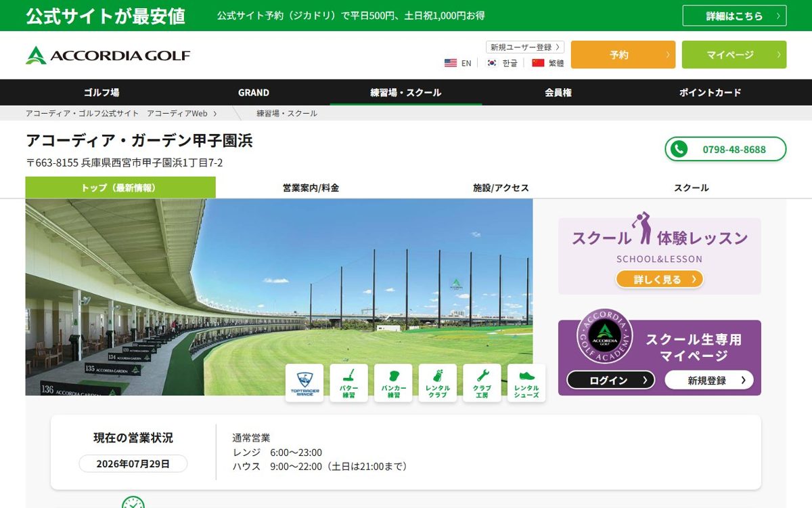Select the US flag EN language icon

(458, 63)
